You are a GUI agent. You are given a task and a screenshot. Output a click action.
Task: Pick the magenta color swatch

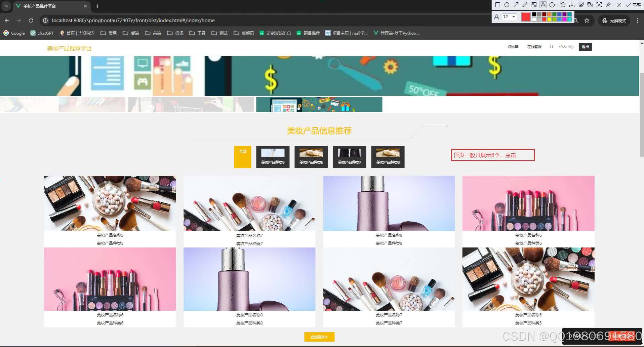564,19
